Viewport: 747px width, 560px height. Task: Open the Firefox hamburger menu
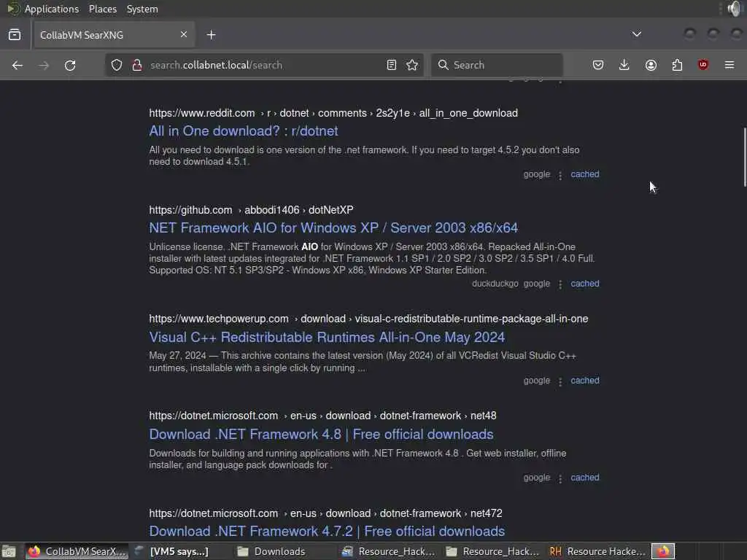(729, 65)
